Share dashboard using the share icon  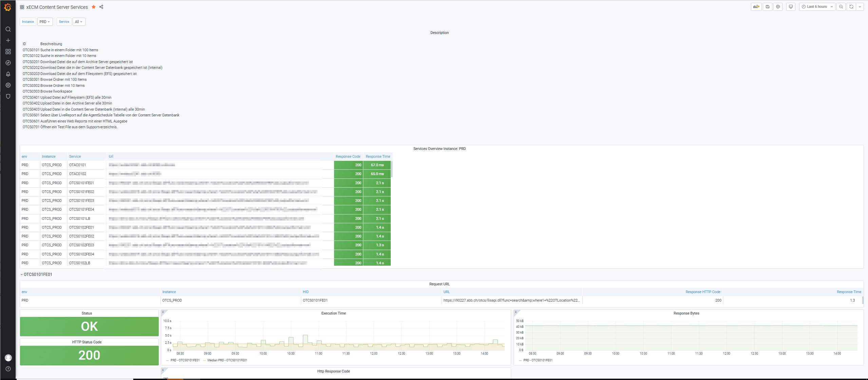point(101,7)
